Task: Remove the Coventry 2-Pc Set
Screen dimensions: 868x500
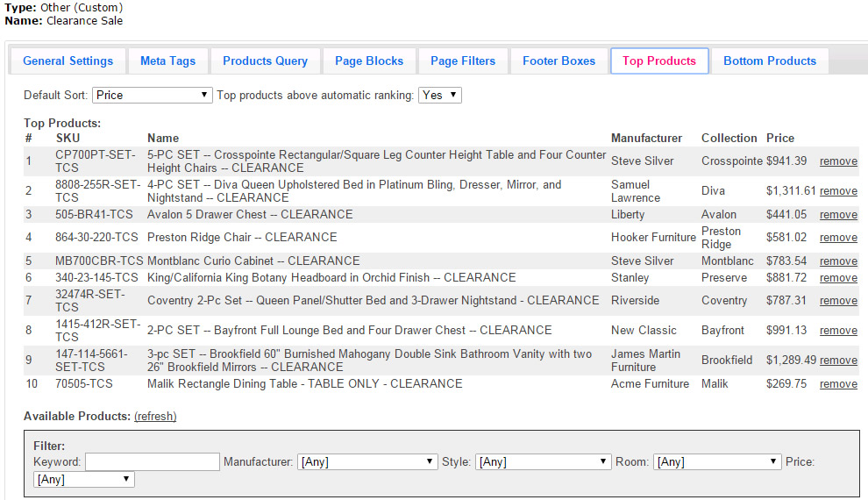Action: (x=838, y=301)
